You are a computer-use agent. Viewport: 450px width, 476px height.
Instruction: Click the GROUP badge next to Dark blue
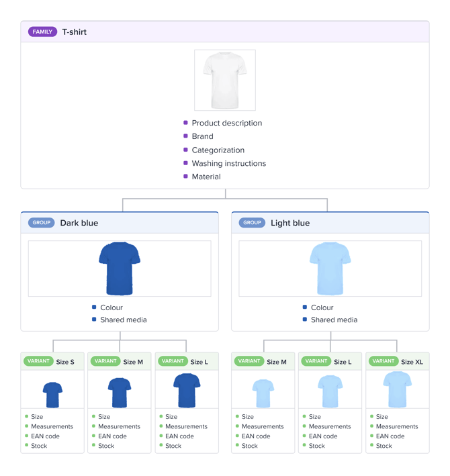42,222
